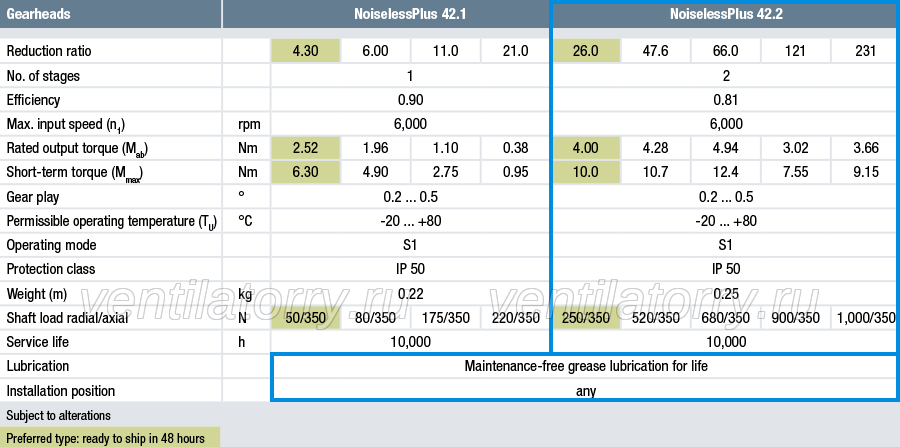Screen dimensions: 900x447
Task: Click rated torque value 1.96
Action: point(375,148)
